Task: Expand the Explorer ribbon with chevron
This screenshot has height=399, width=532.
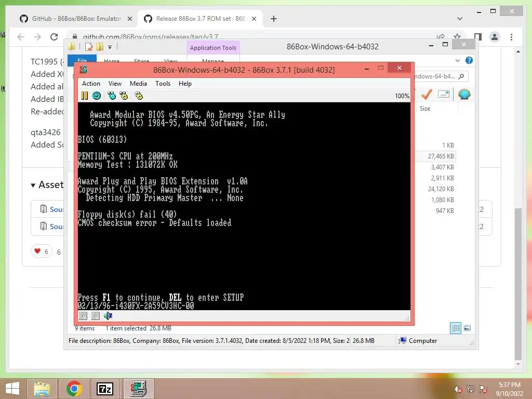Action: [x=457, y=60]
